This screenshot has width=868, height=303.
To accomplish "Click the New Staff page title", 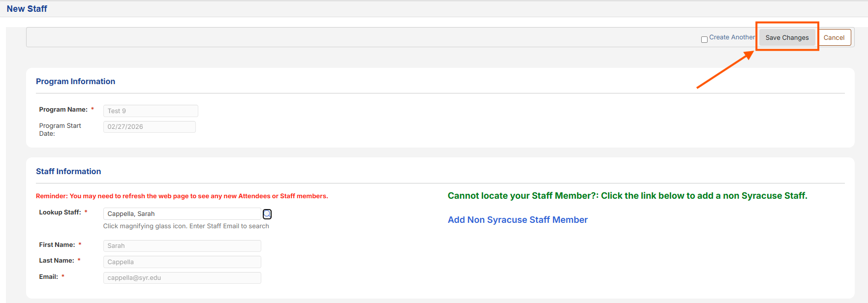I will [x=27, y=9].
